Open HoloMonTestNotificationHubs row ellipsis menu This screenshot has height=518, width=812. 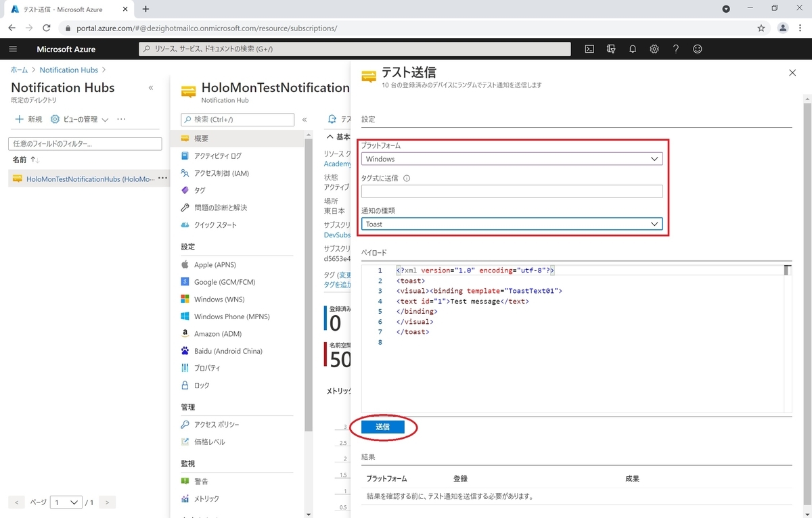[x=162, y=179]
